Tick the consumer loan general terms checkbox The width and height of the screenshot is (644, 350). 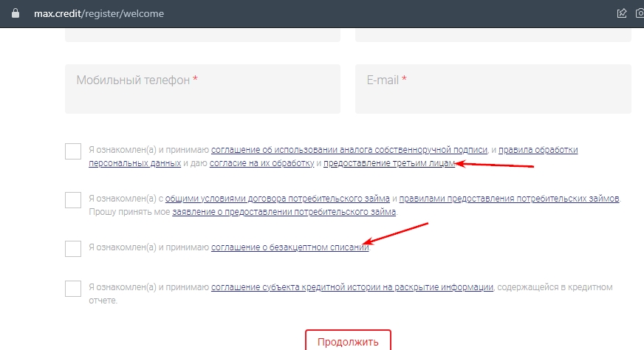[73, 200]
